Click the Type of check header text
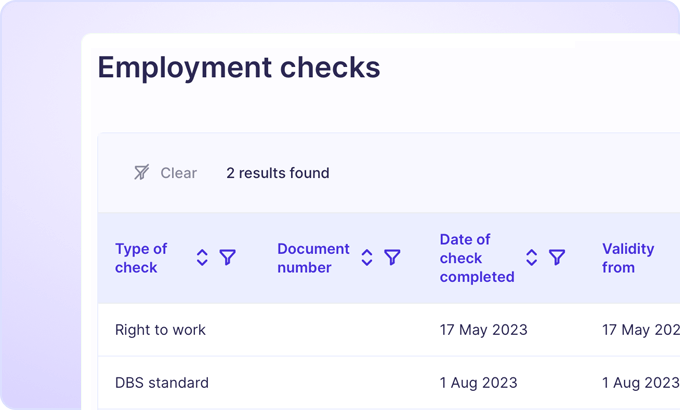Image resolution: width=680 pixels, height=410 pixels. [x=141, y=258]
